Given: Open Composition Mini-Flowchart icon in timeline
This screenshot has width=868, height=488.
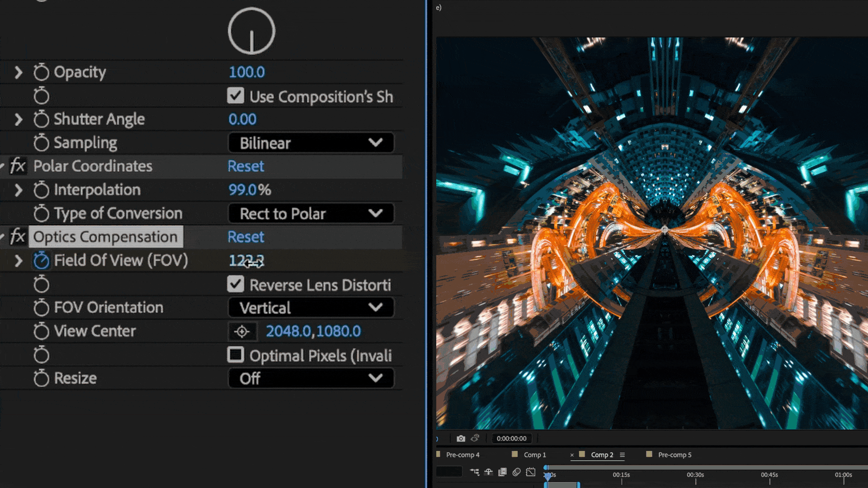Looking at the screenshot, I should click(474, 472).
